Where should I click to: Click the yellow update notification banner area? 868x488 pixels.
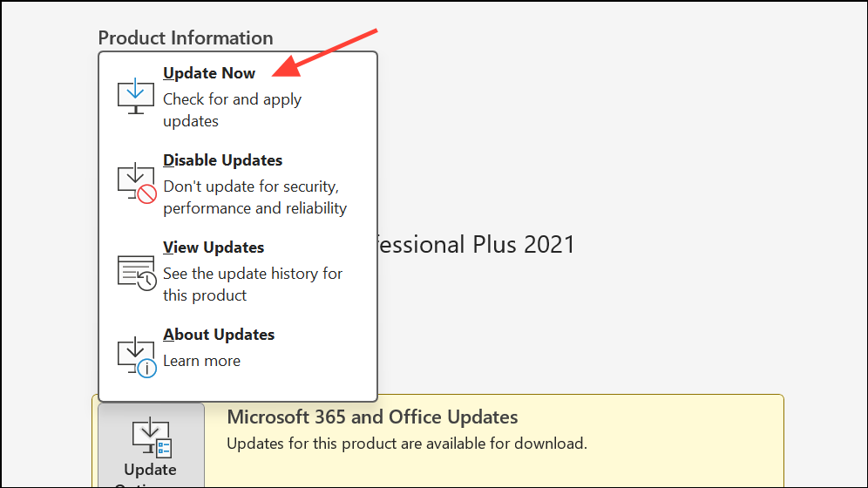(x=492, y=441)
